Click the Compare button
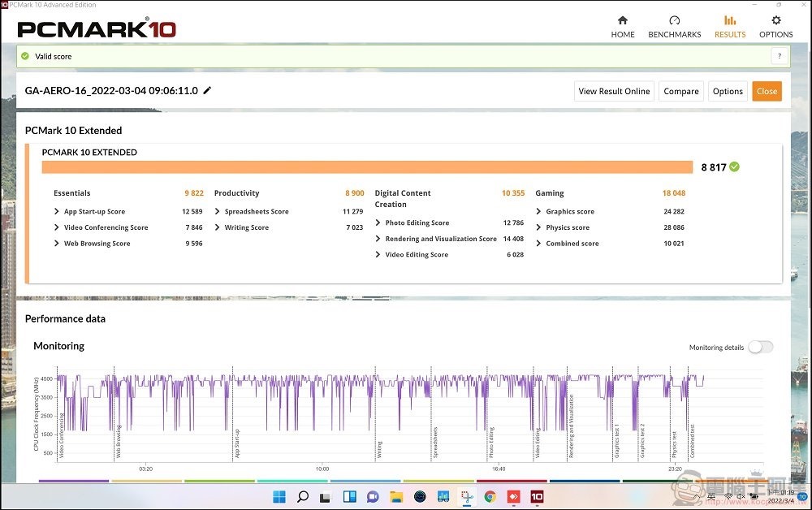Viewport: 812px width, 510px height. [681, 91]
